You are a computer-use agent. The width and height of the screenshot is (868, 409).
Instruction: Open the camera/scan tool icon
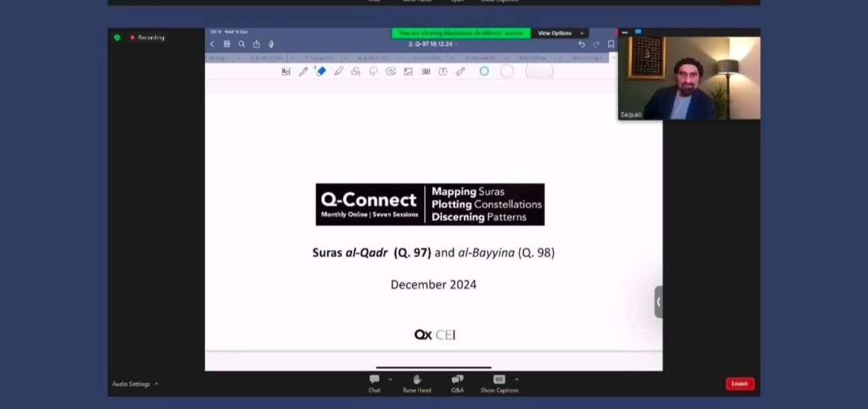425,71
